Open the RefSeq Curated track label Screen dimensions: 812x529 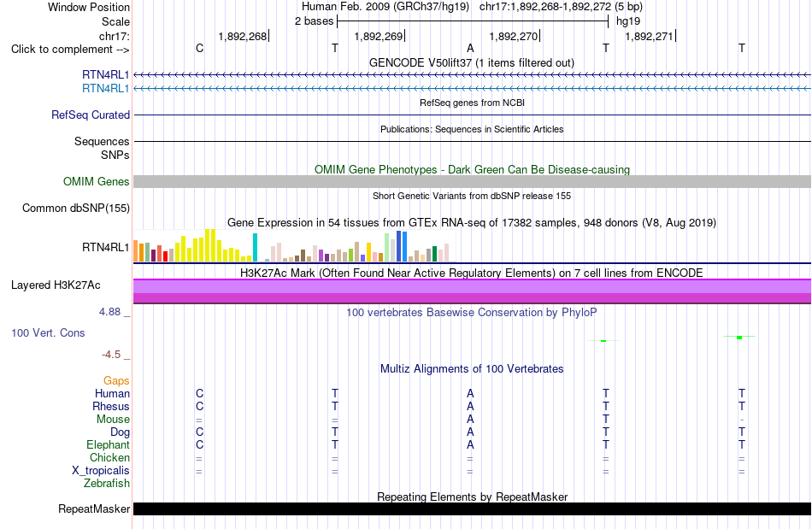pyautogui.click(x=90, y=115)
